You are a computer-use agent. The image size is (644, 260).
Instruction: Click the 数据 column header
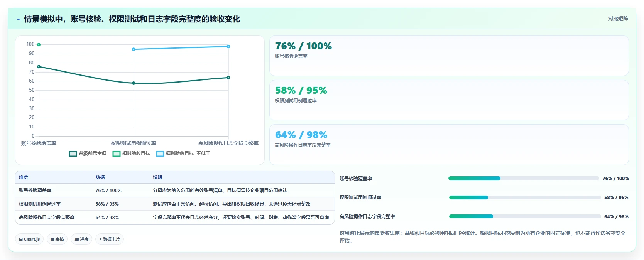click(x=100, y=177)
